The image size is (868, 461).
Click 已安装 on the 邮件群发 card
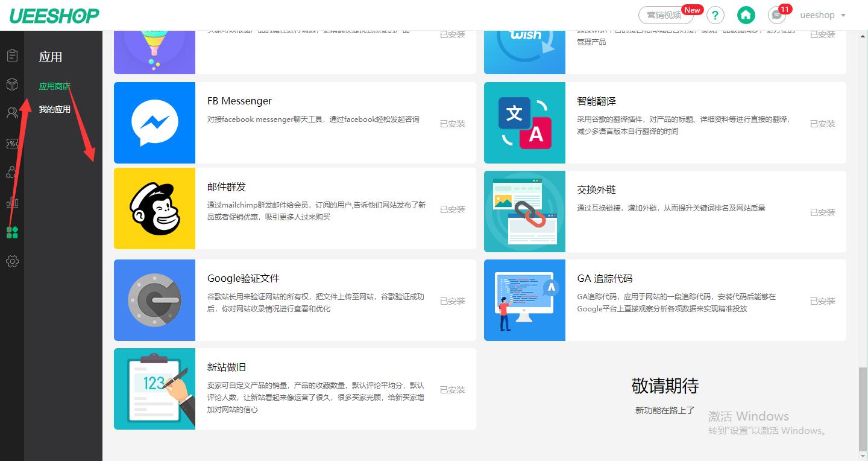pyautogui.click(x=453, y=209)
